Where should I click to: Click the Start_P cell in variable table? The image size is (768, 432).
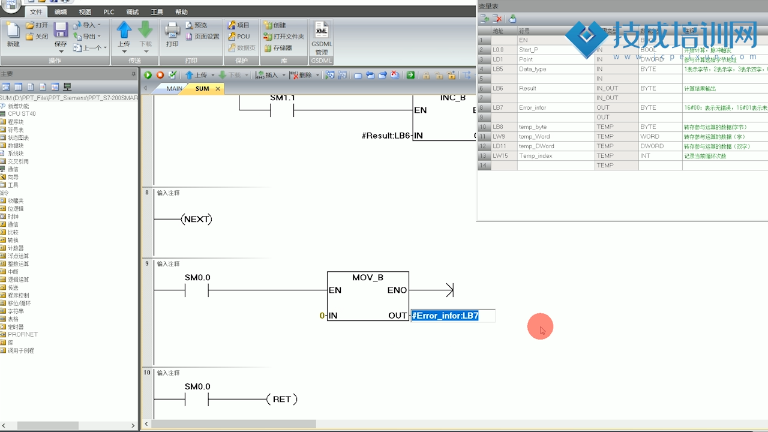click(x=555, y=50)
